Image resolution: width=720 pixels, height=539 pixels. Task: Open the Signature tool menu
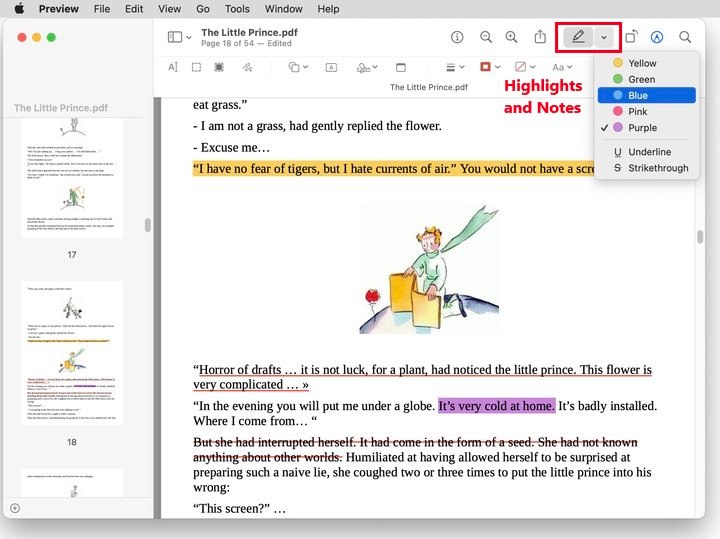click(367, 67)
